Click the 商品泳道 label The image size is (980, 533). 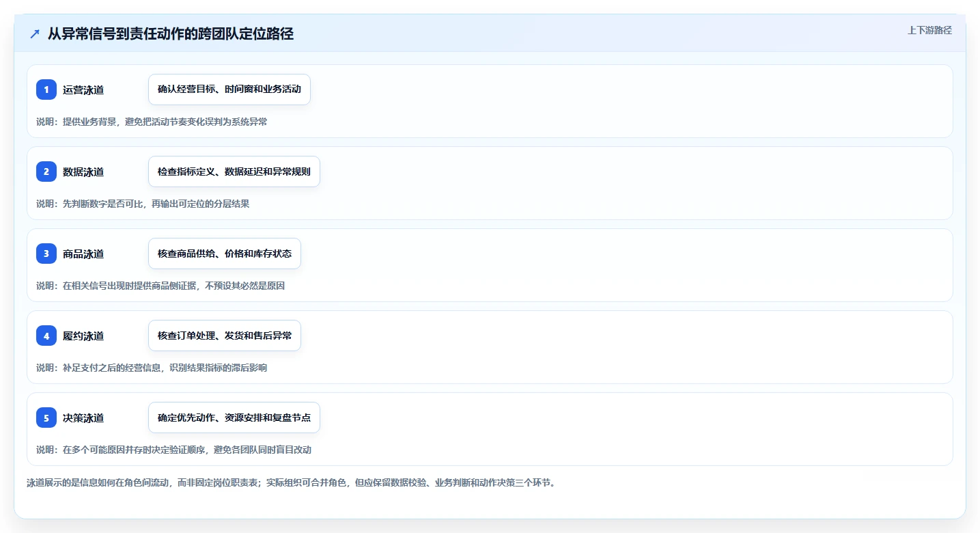tap(83, 254)
